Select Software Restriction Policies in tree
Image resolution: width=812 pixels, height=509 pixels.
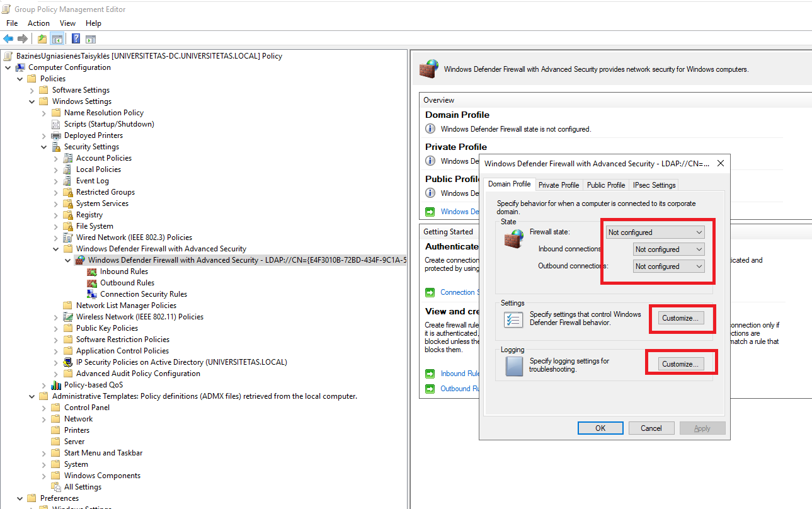[x=123, y=340]
